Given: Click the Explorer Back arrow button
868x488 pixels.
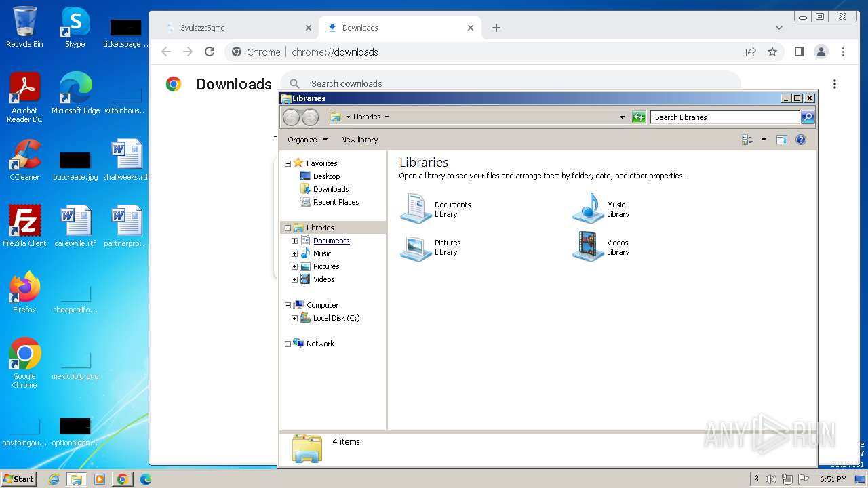Looking at the screenshot, I should (x=292, y=117).
